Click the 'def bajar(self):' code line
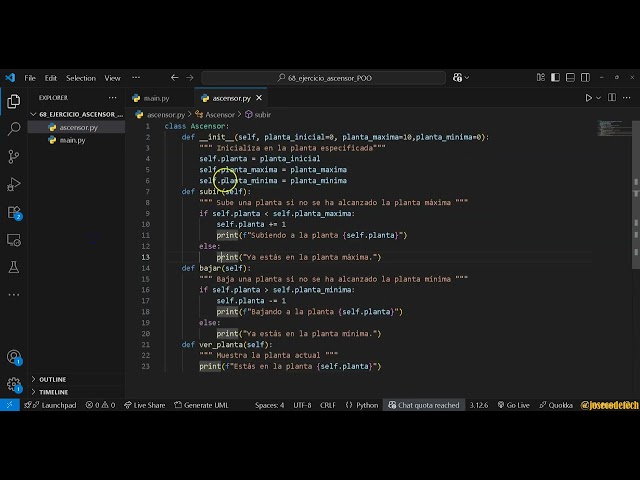 tap(216, 268)
